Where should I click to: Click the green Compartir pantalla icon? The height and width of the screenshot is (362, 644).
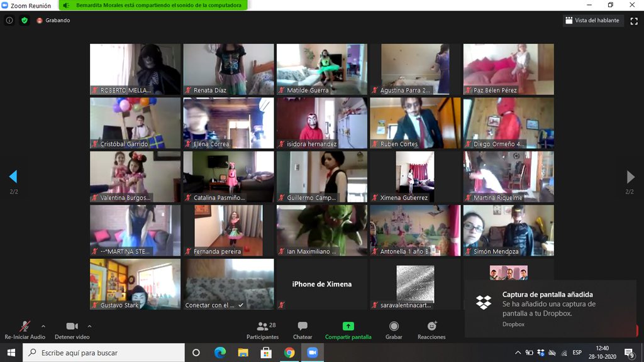click(x=348, y=326)
